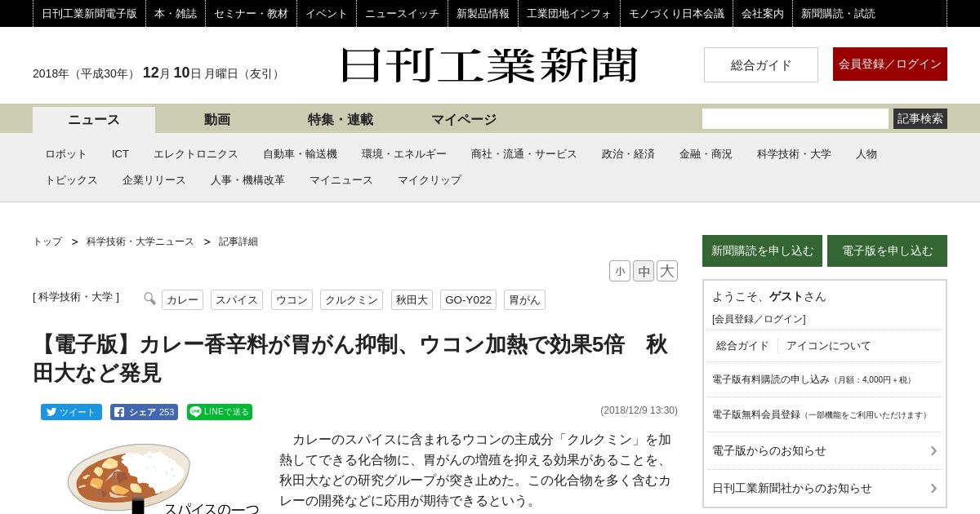Click the 新聞購読を申し込む green button

762,250
